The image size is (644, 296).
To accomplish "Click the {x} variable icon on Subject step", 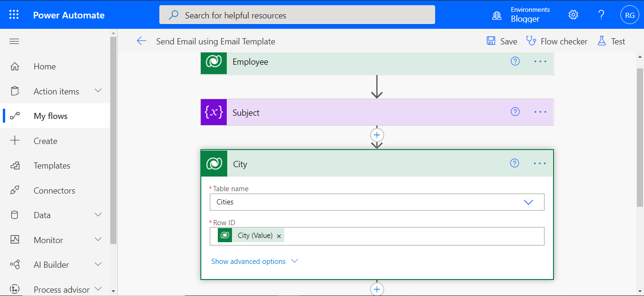I will [214, 112].
